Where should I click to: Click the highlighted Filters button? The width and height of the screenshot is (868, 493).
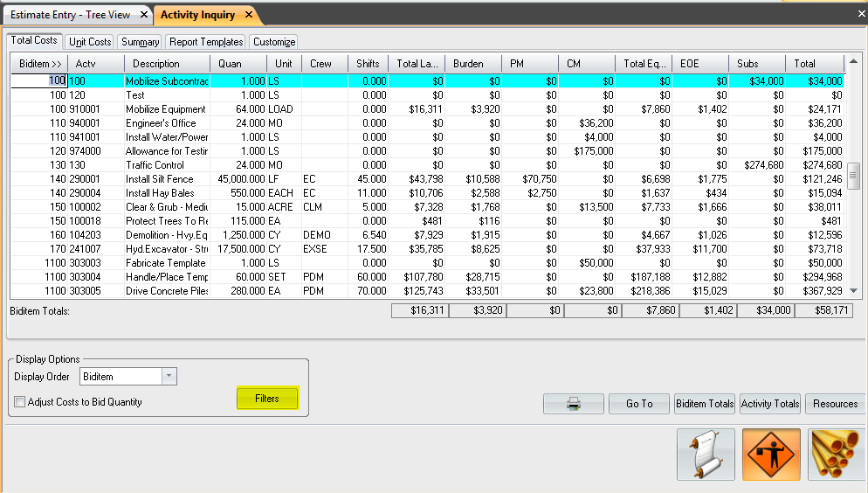click(x=267, y=399)
